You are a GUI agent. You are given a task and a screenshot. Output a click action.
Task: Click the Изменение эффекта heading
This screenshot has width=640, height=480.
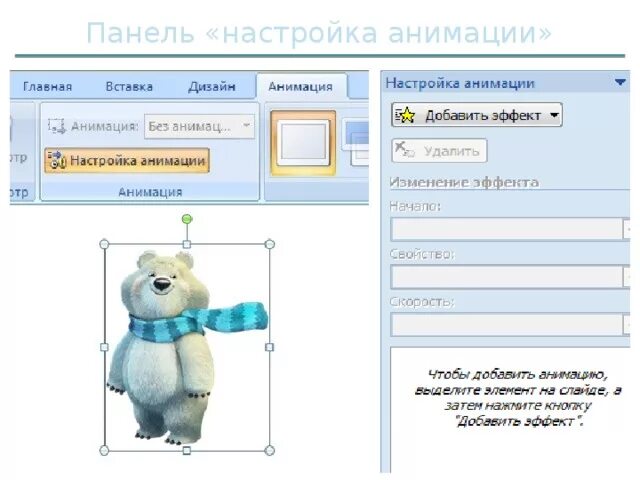[464, 182]
